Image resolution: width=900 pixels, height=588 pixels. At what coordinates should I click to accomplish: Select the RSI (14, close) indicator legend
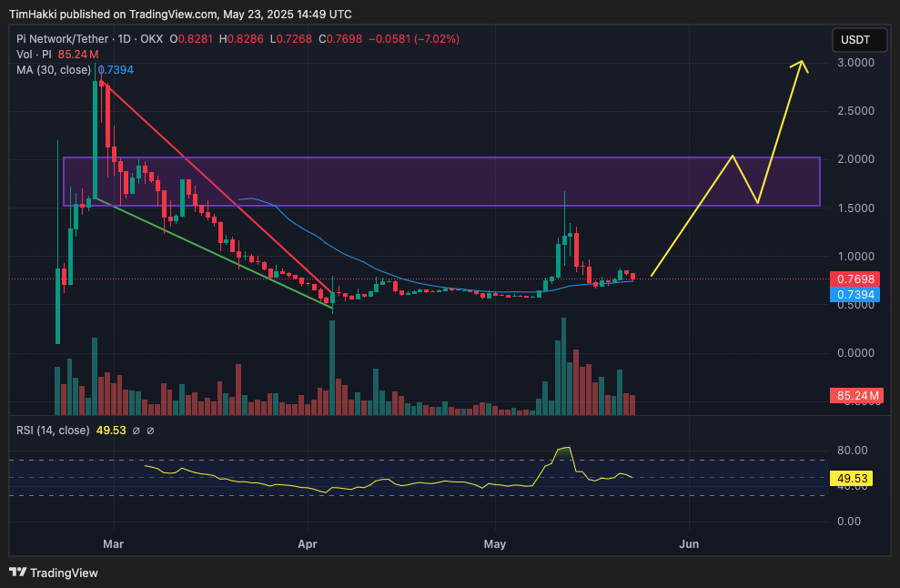[x=53, y=431]
